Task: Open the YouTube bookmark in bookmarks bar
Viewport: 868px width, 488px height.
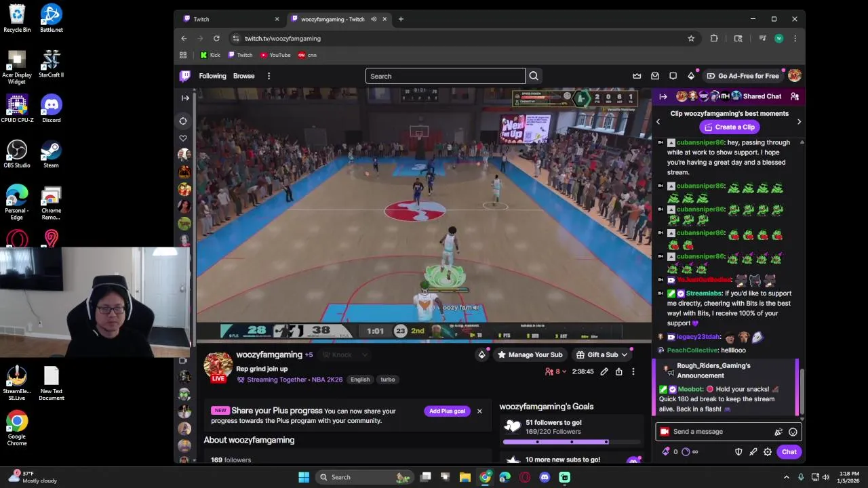Action: (x=275, y=55)
